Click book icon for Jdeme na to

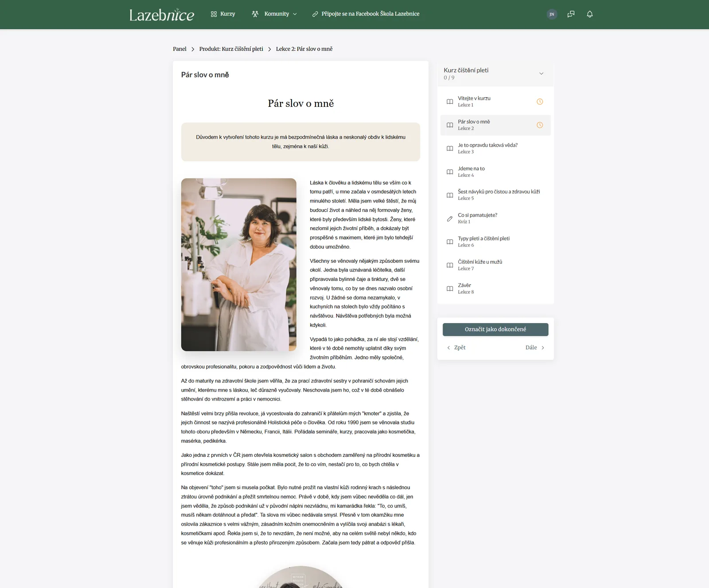pyautogui.click(x=450, y=172)
